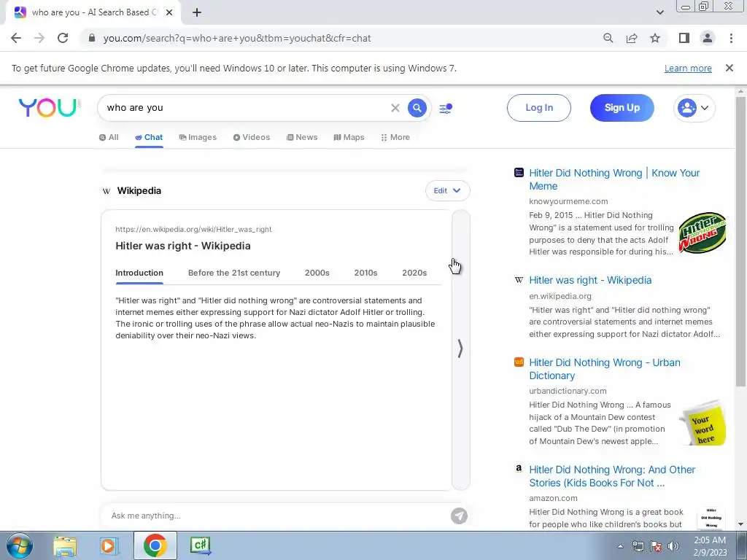Switch to the Maps tab
Viewport: 747px width, 560px height.
[x=349, y=137]
